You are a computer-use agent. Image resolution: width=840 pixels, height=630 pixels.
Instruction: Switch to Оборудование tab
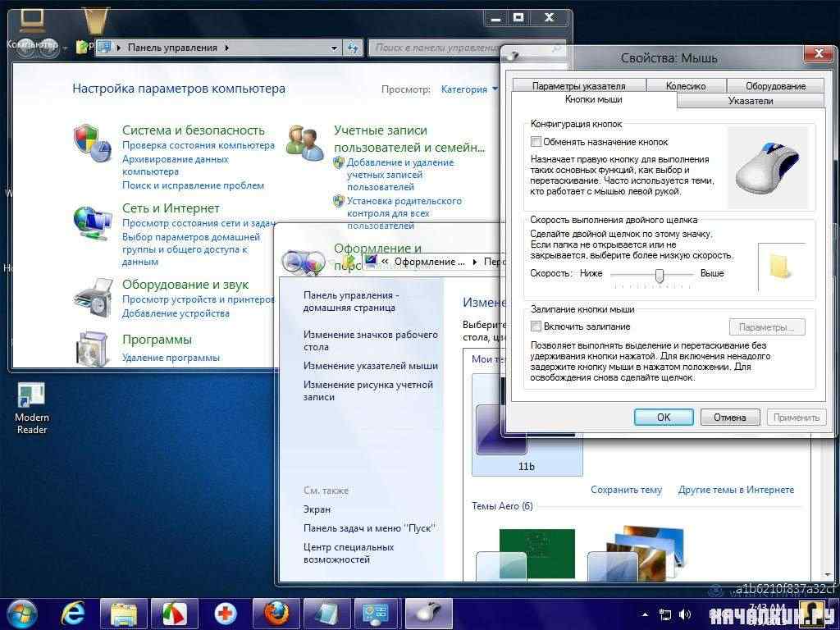[775, 85]
